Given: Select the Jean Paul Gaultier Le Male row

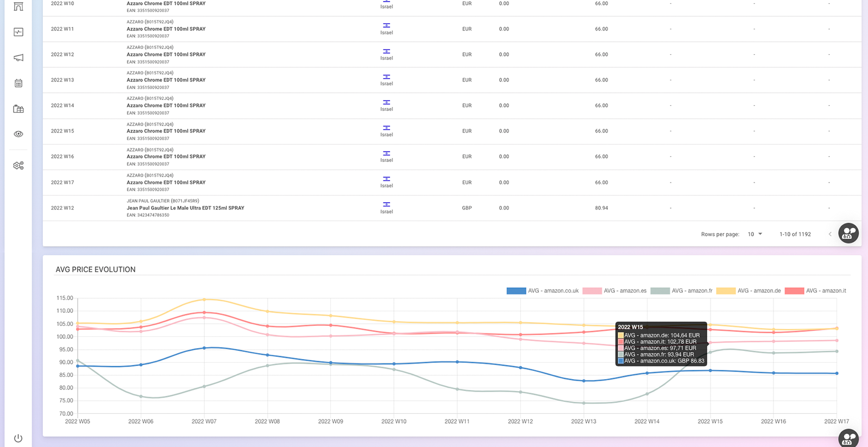Looking at the screenshot, I should click(185, 208).
